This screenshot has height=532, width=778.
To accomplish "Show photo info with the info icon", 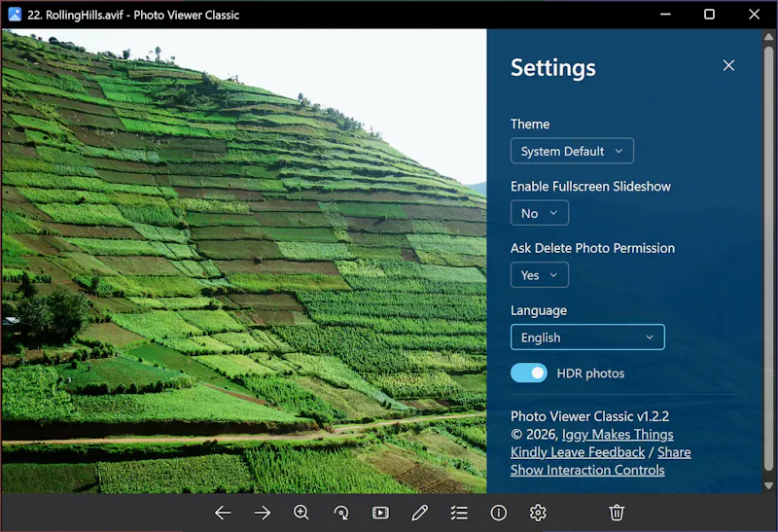I will point(499,513).
